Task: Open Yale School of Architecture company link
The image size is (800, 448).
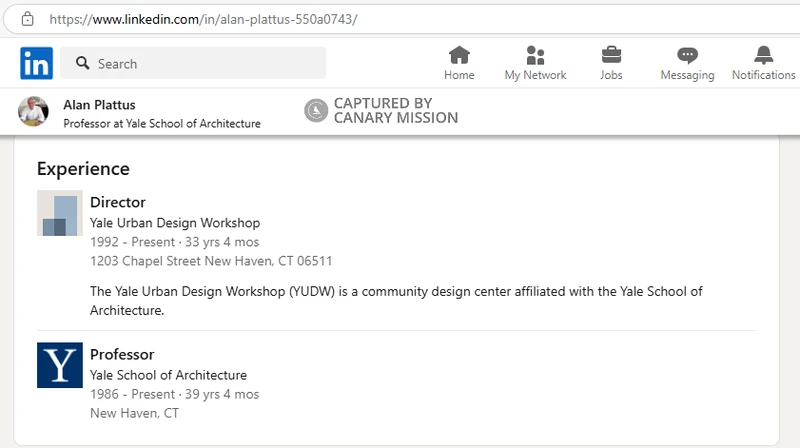Action: pos(168,375)
